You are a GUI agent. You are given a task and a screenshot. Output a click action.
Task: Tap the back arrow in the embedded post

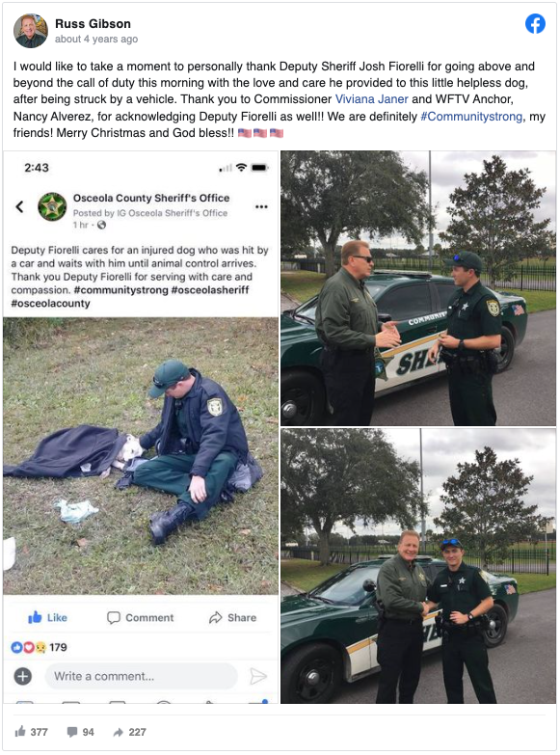[19, 206]
